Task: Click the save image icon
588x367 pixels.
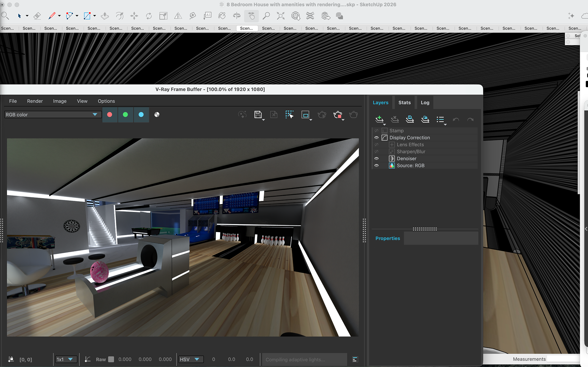Action: click(x=258, y=115)
